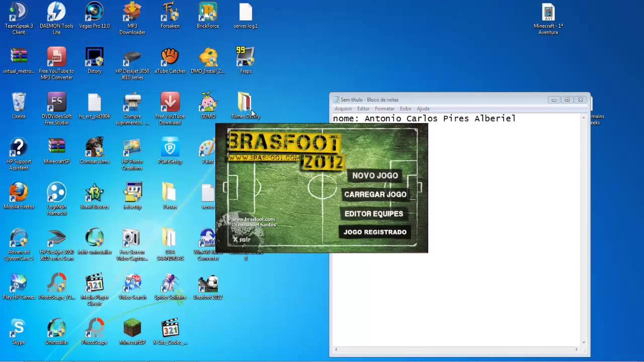The width and height of the screenshot is (644, 362).
Task: Click the Notepad horizontal scrollbar left arrow
Action: (336, 349)
